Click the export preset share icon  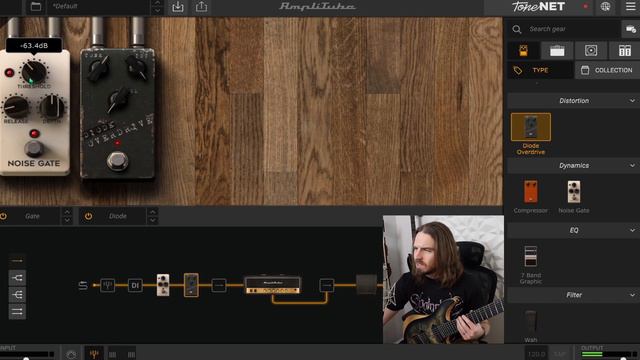(201, 7)
